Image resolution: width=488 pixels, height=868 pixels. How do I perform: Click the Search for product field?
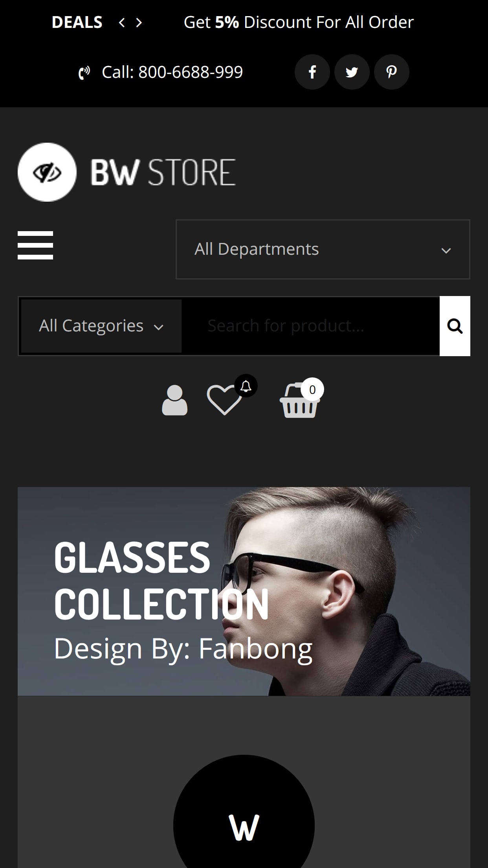click(x=310, y=326)
